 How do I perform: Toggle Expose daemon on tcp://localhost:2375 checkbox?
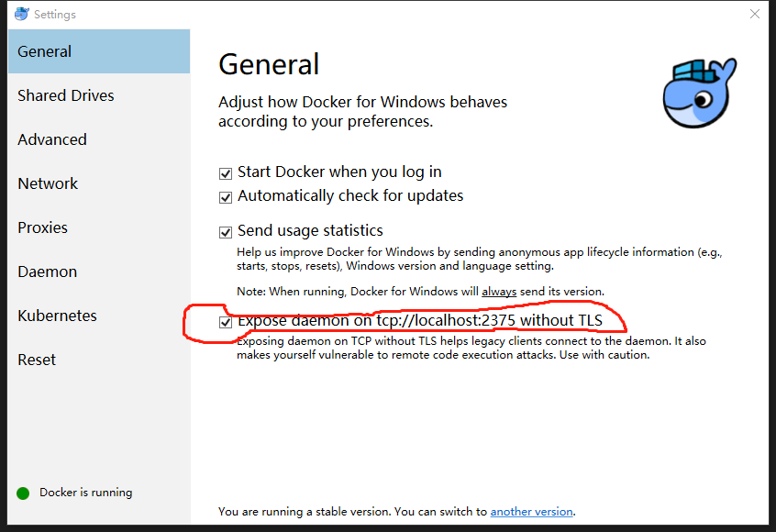(x=226, y=322)
